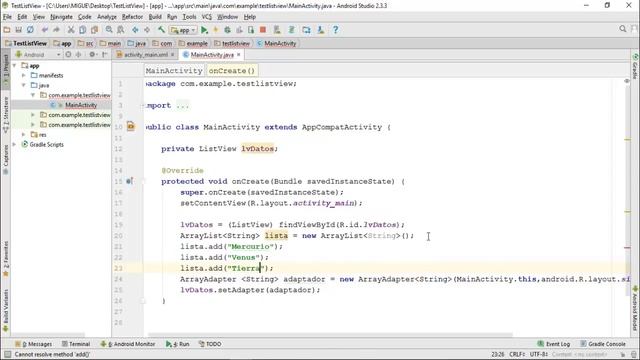Click the project panel settings gear icon
The image size is (640, 360).
point(92,54)
